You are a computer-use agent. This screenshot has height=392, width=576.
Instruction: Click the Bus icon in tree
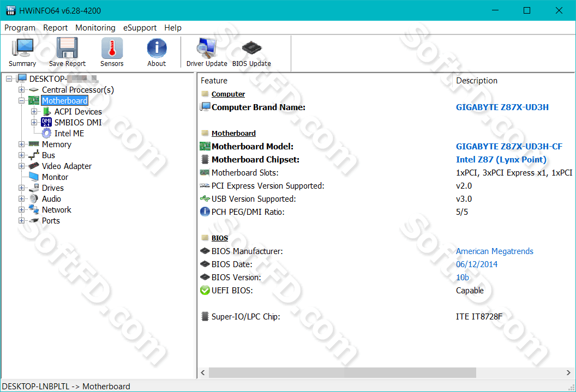(34, 155)
